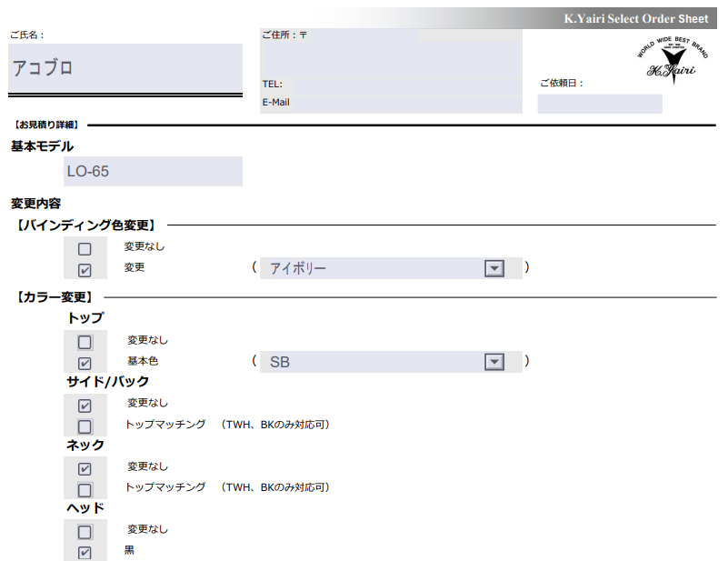Click the ご依頼日 date field

[599, 104]
